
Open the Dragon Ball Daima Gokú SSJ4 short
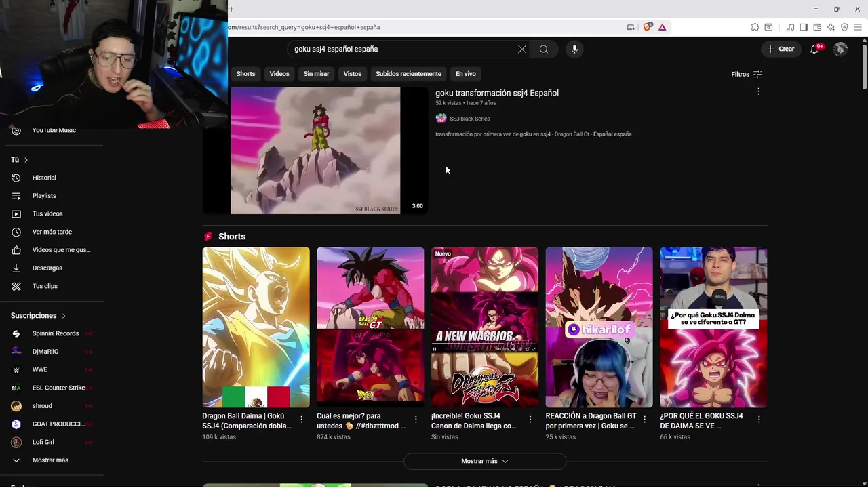tap(256, 327)
